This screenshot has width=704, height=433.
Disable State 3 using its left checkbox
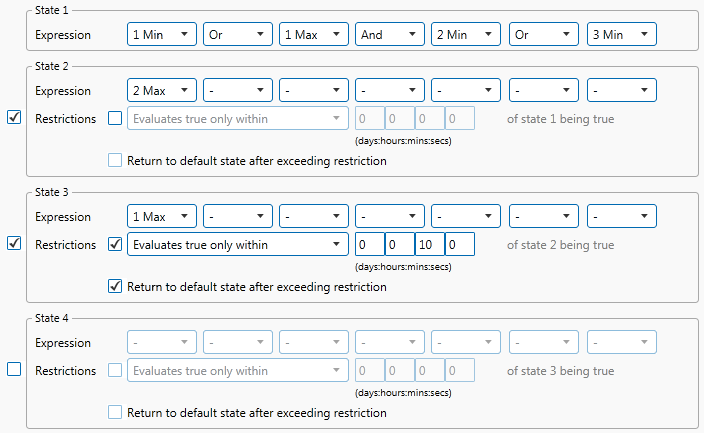point(14,244)
